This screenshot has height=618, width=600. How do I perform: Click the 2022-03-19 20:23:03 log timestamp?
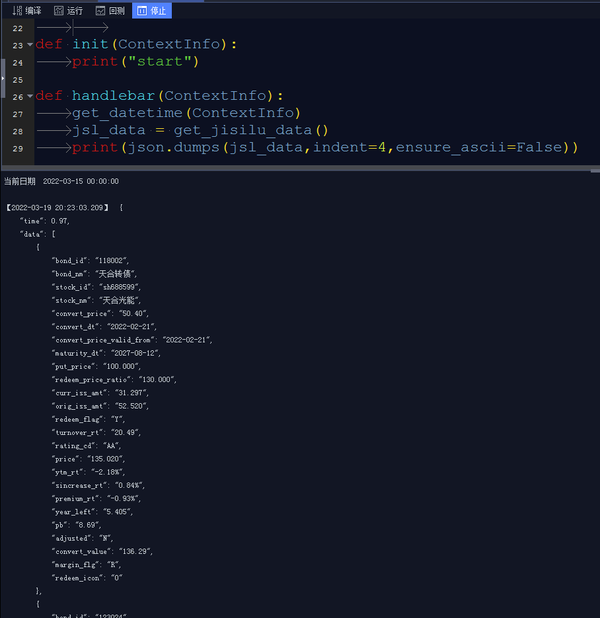pos(58,208)
